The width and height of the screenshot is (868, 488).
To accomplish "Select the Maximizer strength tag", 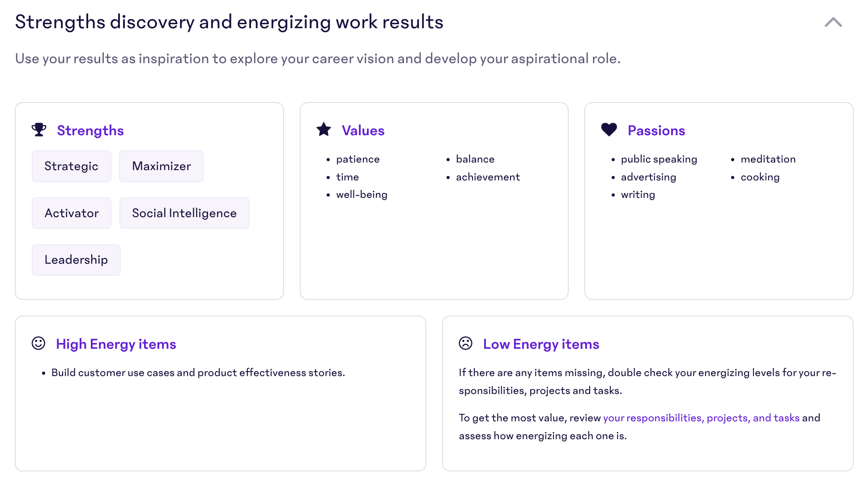I will point(160,166).
